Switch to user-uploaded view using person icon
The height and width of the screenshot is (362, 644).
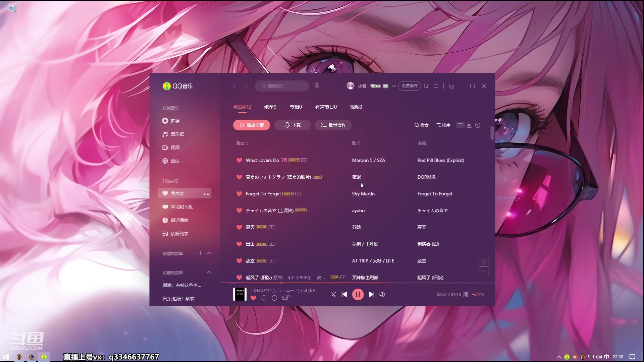tap(469, 125)
